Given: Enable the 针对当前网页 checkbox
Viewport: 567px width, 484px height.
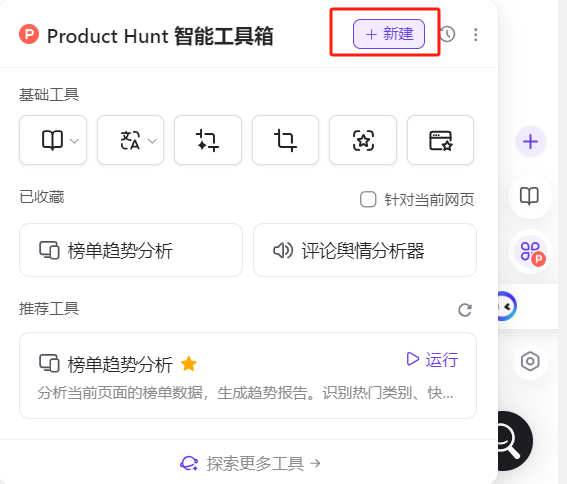Looking at the screenshot, I should coord(368,199).
